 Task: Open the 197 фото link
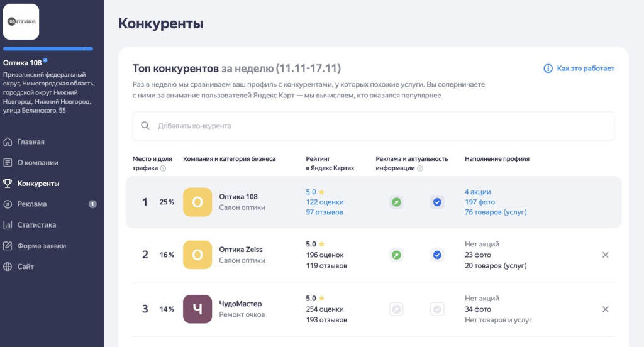point(480,202)
